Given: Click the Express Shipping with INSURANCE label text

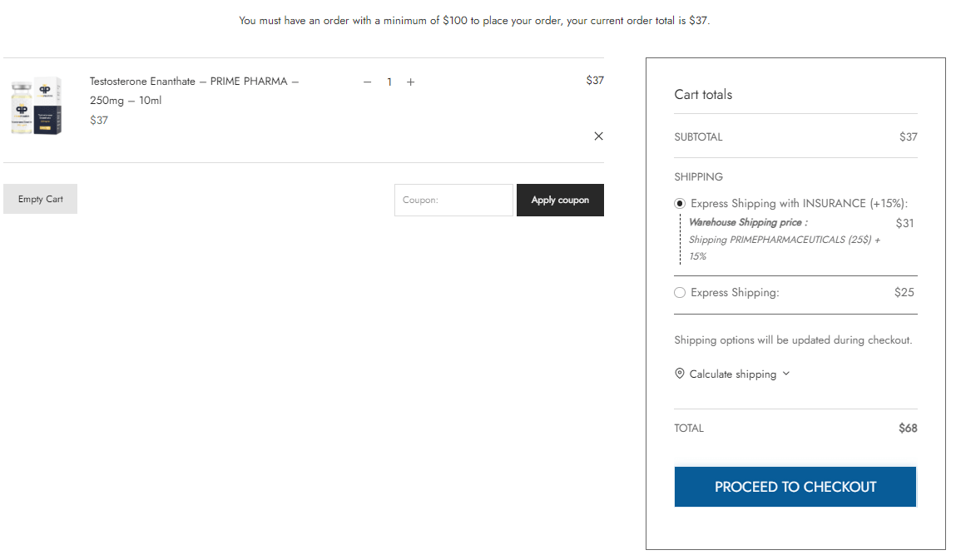Looking at the screenshot, I should tap(800, 204).
